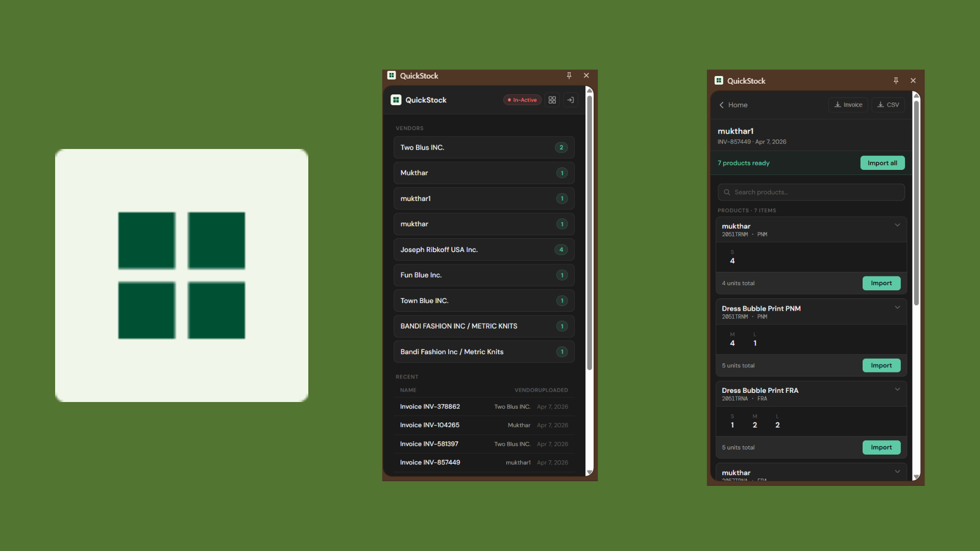
Task: Import the Dress Bubble Print PNM product
Action: pyautogui.click(x=881, y=365)
